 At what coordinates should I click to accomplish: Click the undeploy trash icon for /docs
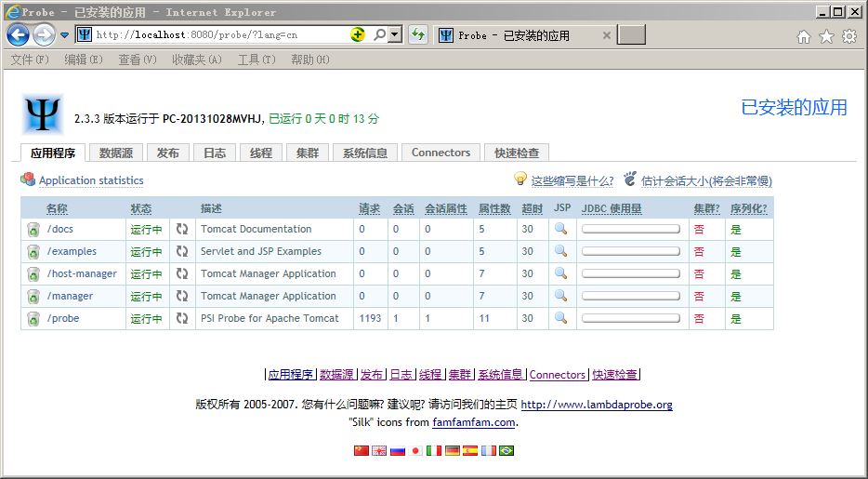(x=33, y=229)
